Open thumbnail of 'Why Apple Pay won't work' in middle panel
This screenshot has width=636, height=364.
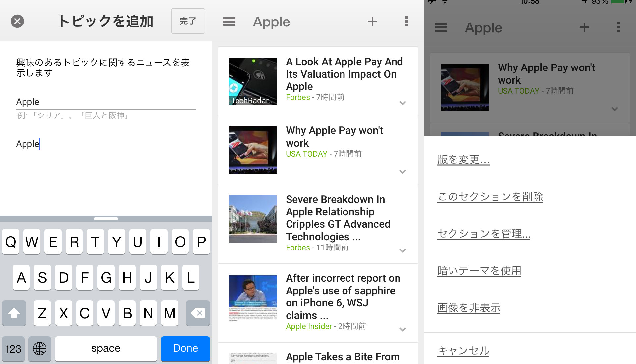click(253, 150)
